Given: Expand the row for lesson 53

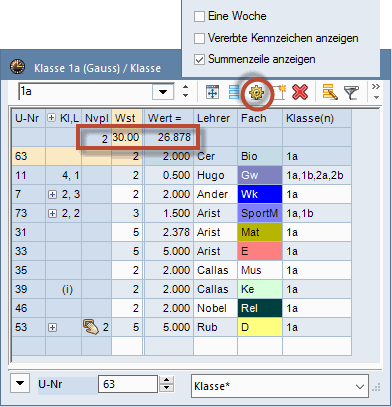Looking at the screenshot, I should (x=52, y=328).
